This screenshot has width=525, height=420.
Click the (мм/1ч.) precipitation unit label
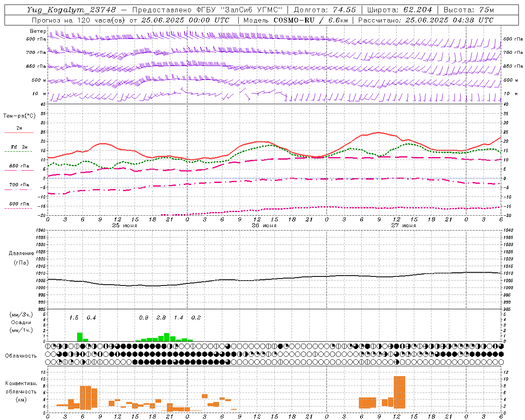coord(21,330)
